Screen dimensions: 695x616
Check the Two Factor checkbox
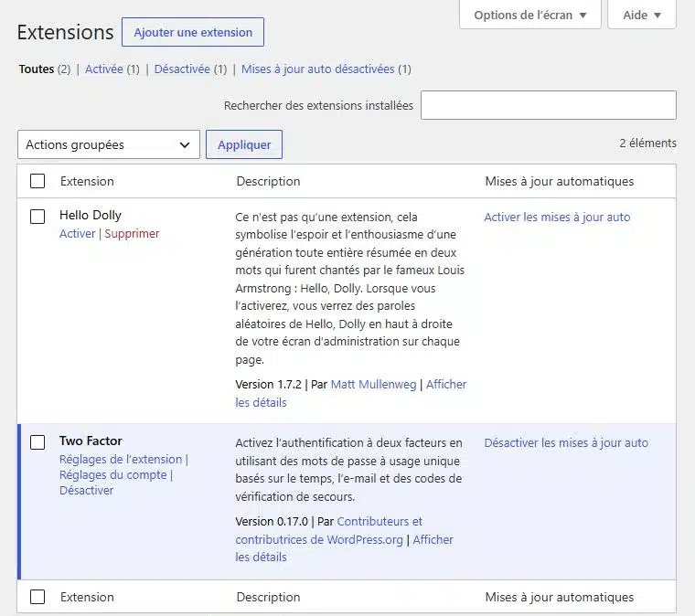37,442
